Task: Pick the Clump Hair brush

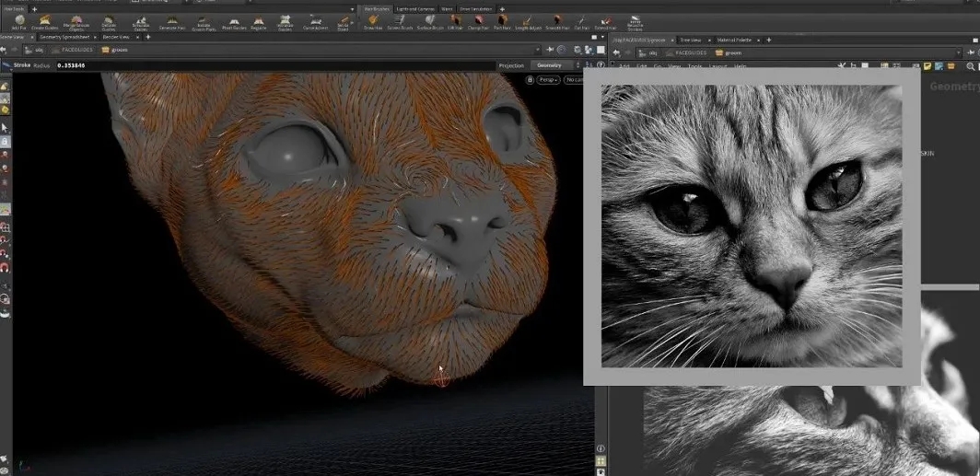Action: [477, 21]
